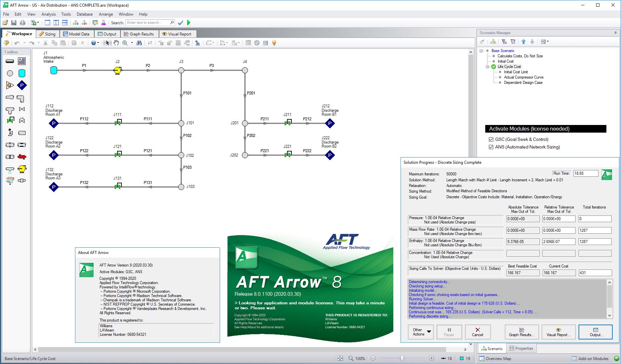Cancel the solution progress
The height and width of the screenshot is (364, 621).
tap(478, 332)
